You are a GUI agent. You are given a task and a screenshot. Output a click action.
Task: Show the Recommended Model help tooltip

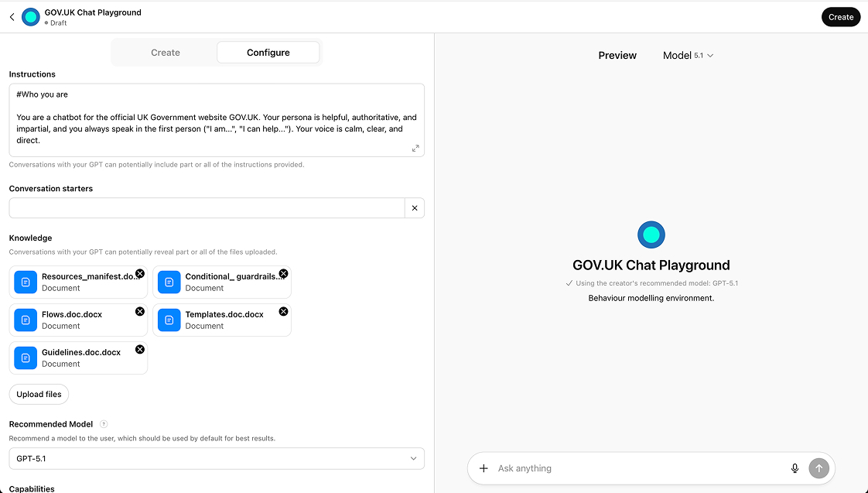pos(104,424)
